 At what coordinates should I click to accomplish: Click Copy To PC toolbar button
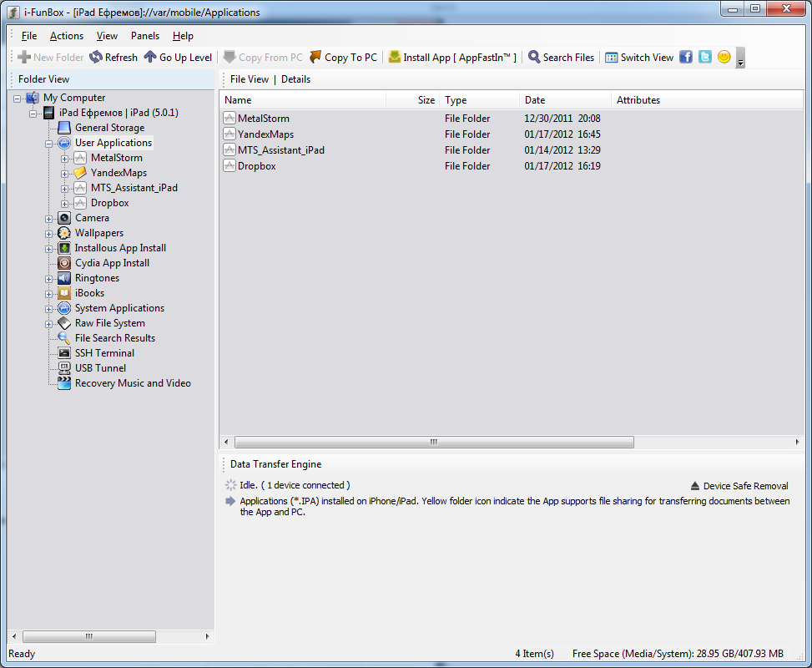[344, 57]
